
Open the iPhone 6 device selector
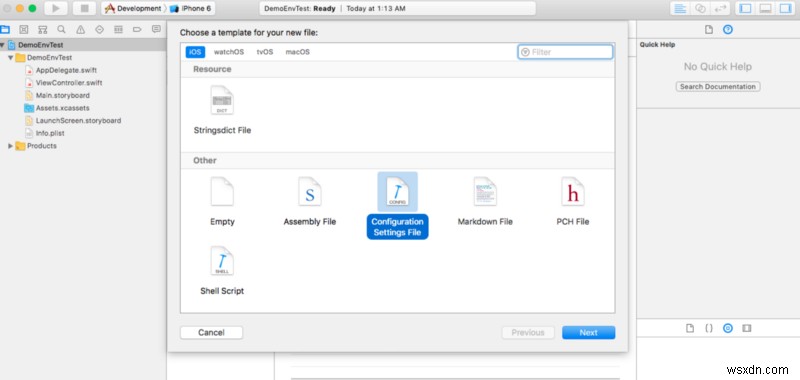coord(191,9)
